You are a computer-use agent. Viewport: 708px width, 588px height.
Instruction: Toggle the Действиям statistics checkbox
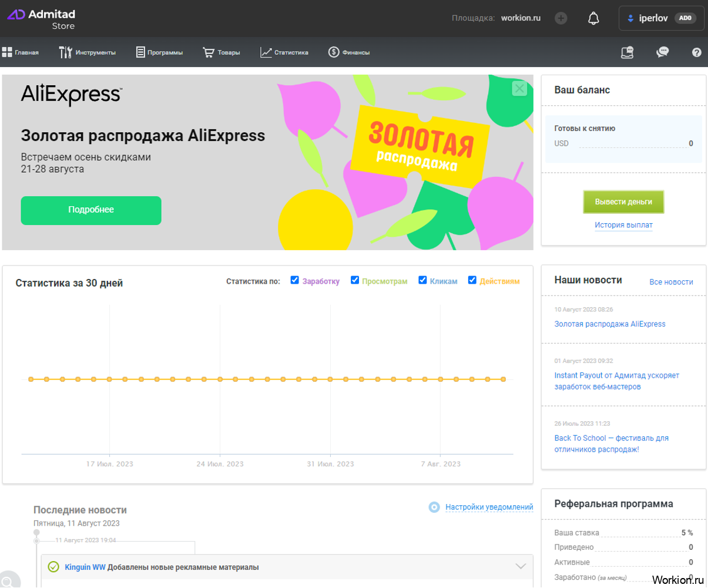click(472, 280)
